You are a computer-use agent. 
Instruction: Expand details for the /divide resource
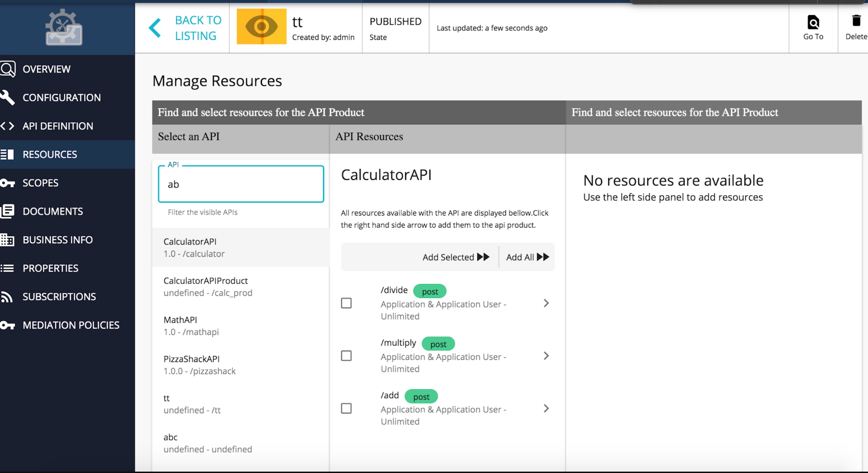546,303
